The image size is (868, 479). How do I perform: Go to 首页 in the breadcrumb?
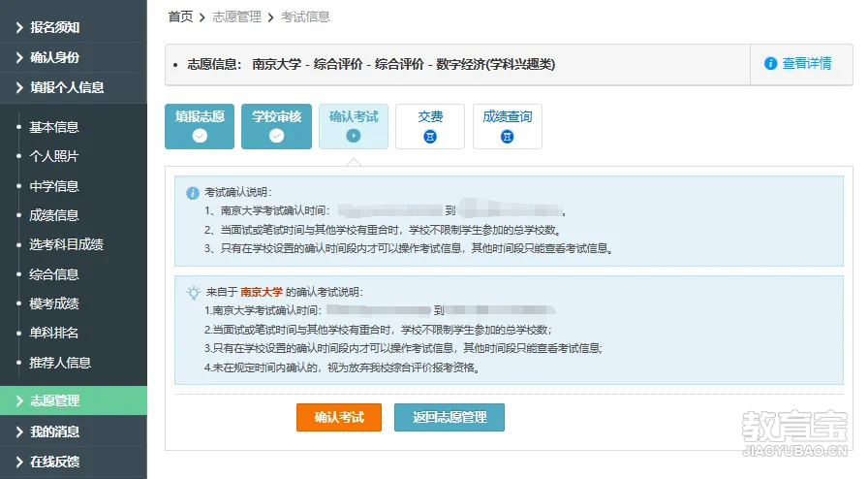coord(180,17)
